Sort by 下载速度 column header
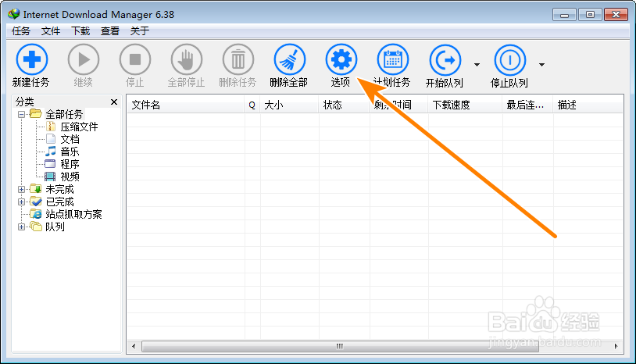Screen dimensions: 636x364 (465, 105)
